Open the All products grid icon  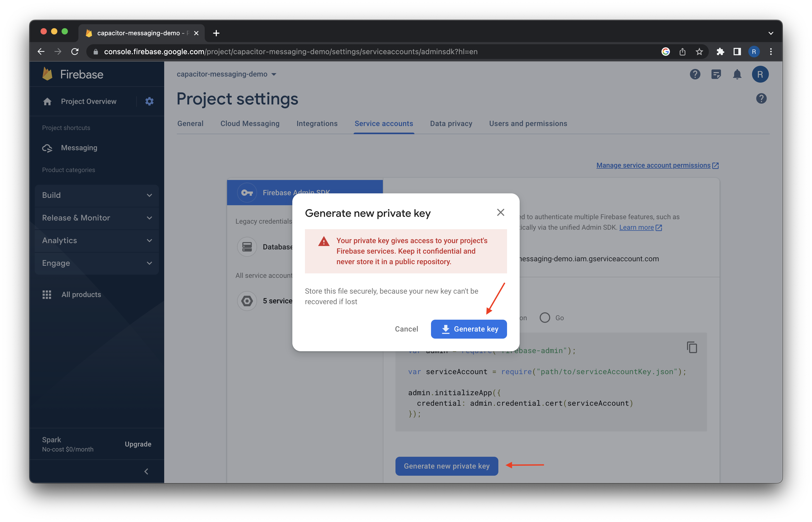click(x=47, y=294)
